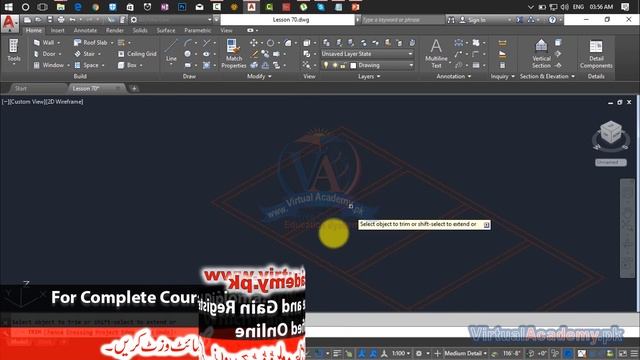Open the Unsaved Layer State dropdown
The image size is (640, 360).
367,54
